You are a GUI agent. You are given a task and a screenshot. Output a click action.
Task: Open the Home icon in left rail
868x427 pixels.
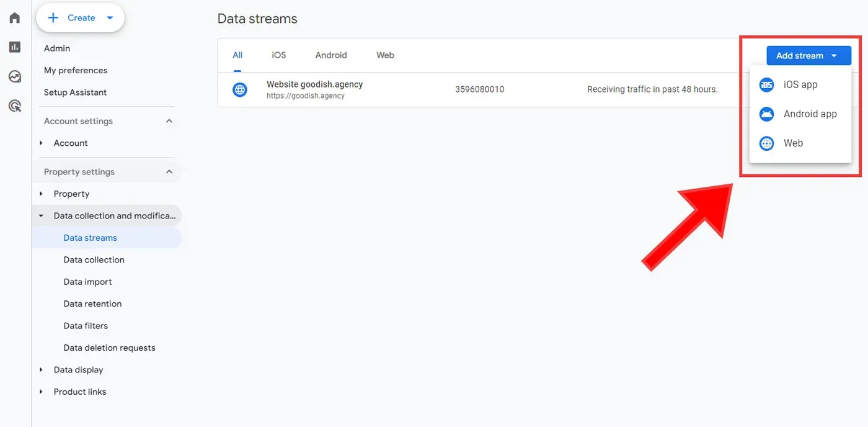click(x=15, y=17)
